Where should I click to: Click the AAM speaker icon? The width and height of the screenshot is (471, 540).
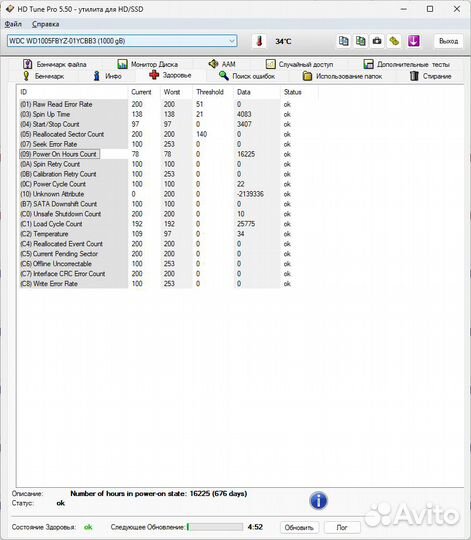(213, 64)
